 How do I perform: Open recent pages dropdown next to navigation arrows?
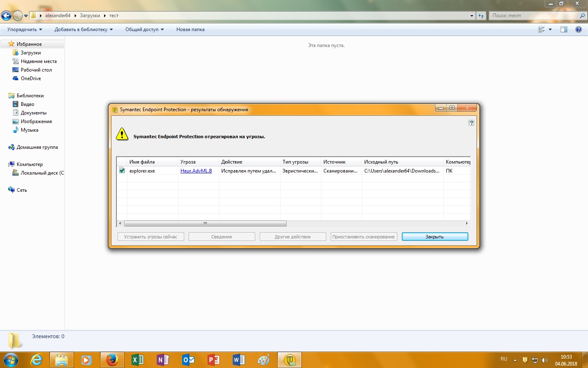pos(26,16)
